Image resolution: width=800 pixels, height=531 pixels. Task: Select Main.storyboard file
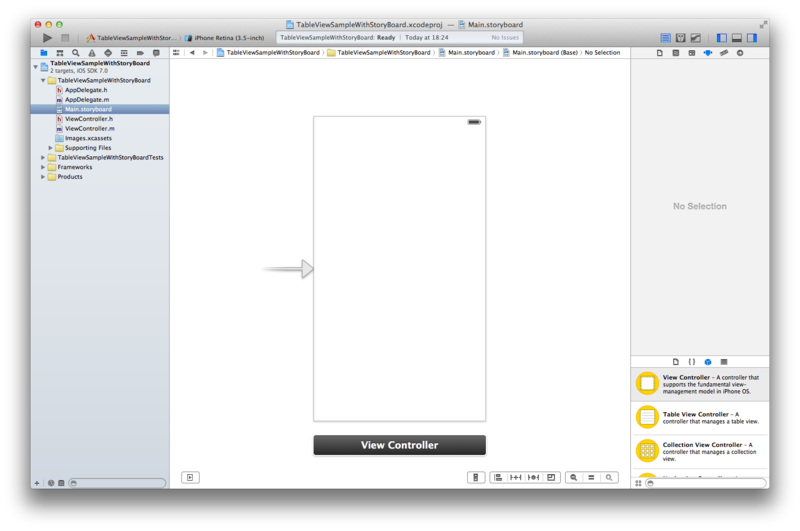click(100, 109)
